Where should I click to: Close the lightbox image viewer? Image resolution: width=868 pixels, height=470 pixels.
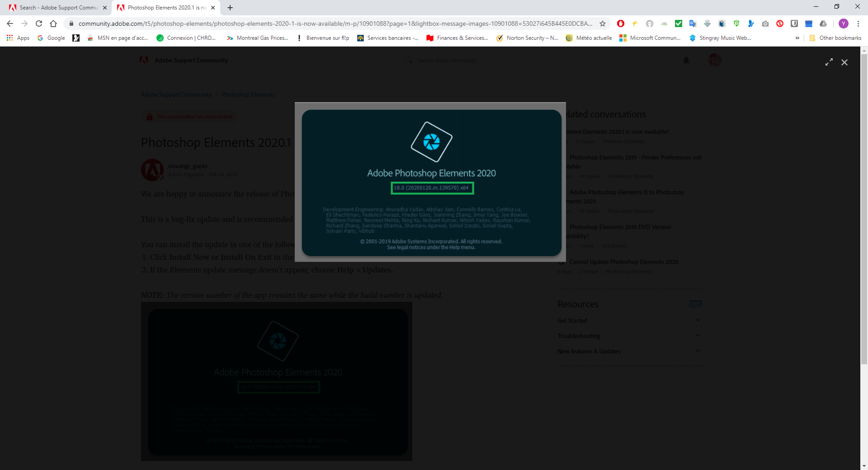[844, 62]
